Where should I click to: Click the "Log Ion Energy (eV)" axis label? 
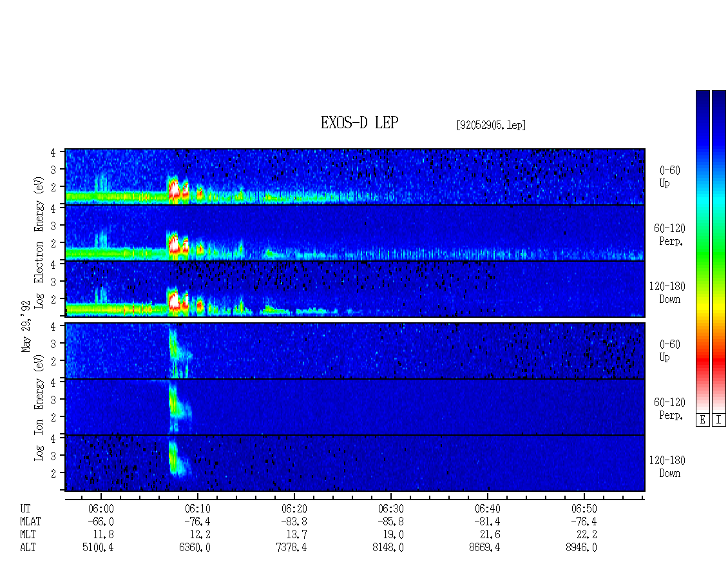(x=39, y=407)
